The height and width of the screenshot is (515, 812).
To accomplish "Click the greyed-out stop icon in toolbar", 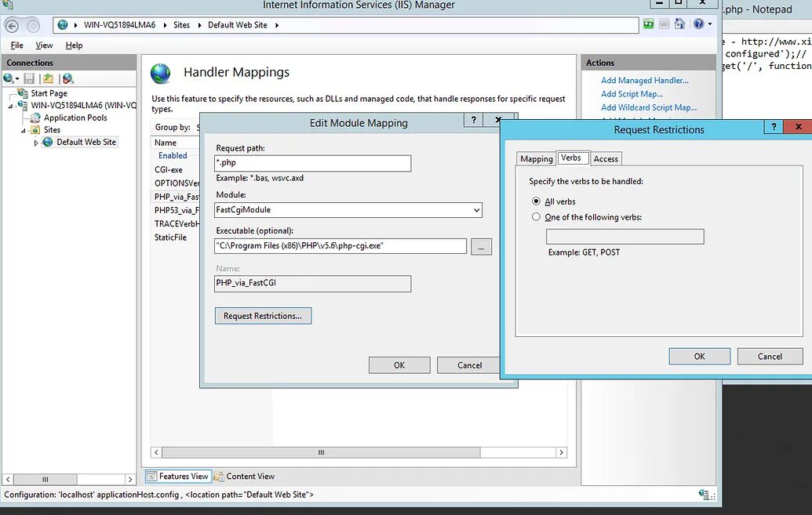I will [x=664, y=24].
